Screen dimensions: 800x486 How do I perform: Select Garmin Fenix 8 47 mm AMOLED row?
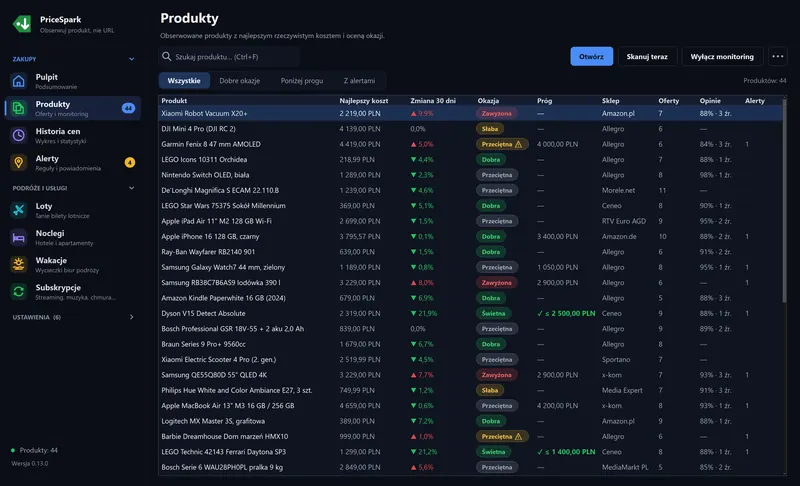[x=470, y=144]
